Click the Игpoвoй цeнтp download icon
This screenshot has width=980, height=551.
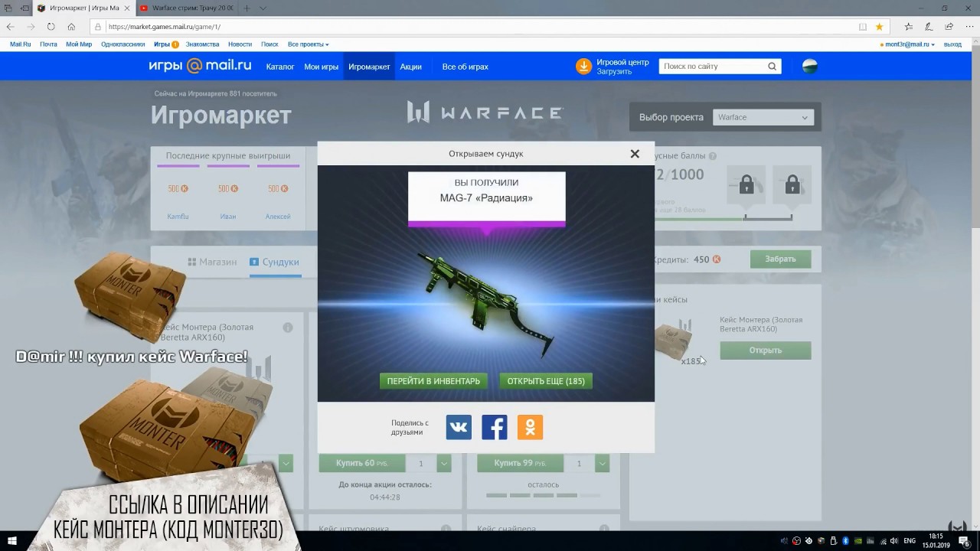[x=583, y=67]
